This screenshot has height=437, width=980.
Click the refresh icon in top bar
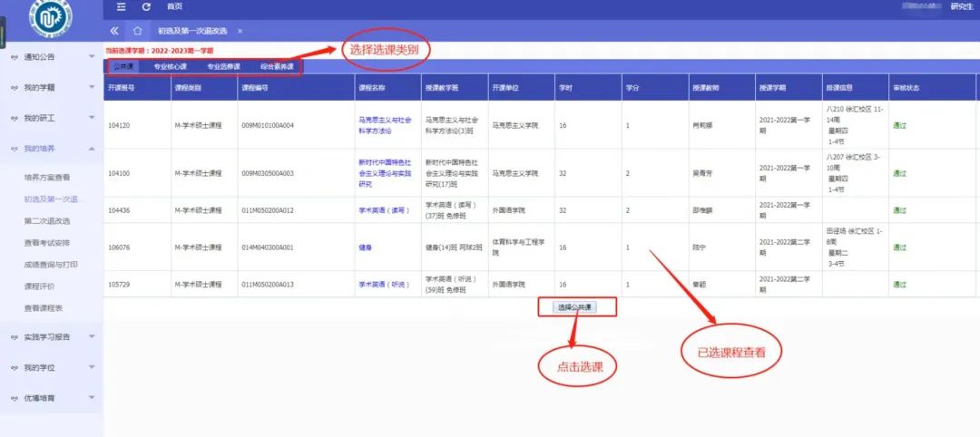tap(146, 6)
